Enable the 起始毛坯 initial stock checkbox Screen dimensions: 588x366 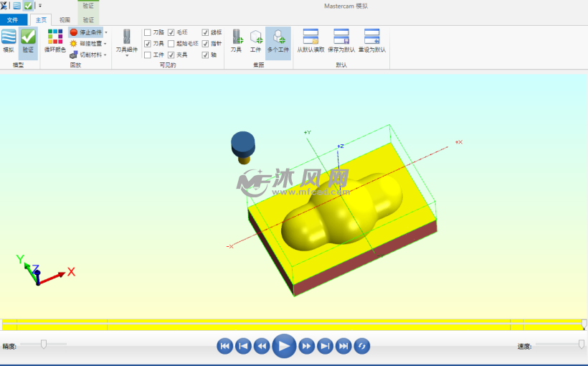click(171, 44)
